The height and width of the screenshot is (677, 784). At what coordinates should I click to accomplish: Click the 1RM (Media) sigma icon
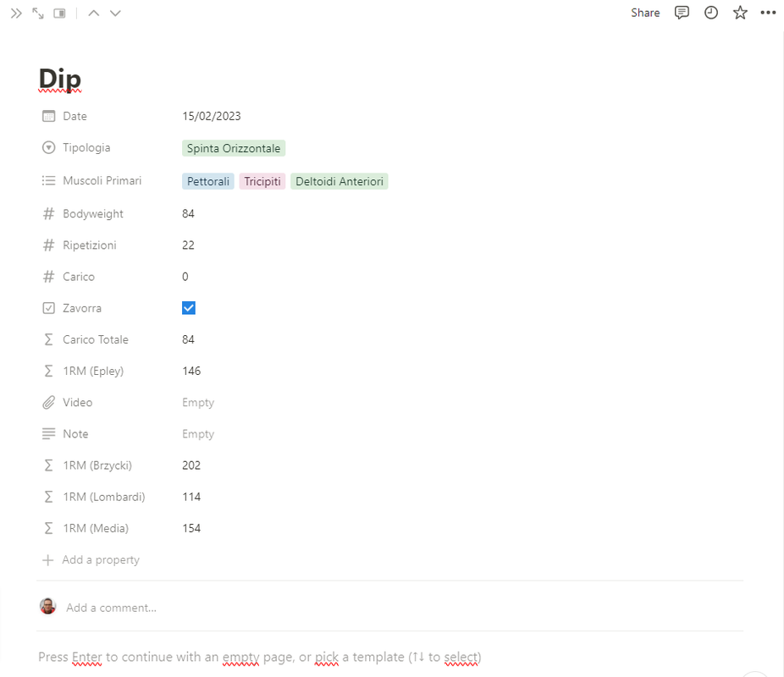tap(48, 529)
